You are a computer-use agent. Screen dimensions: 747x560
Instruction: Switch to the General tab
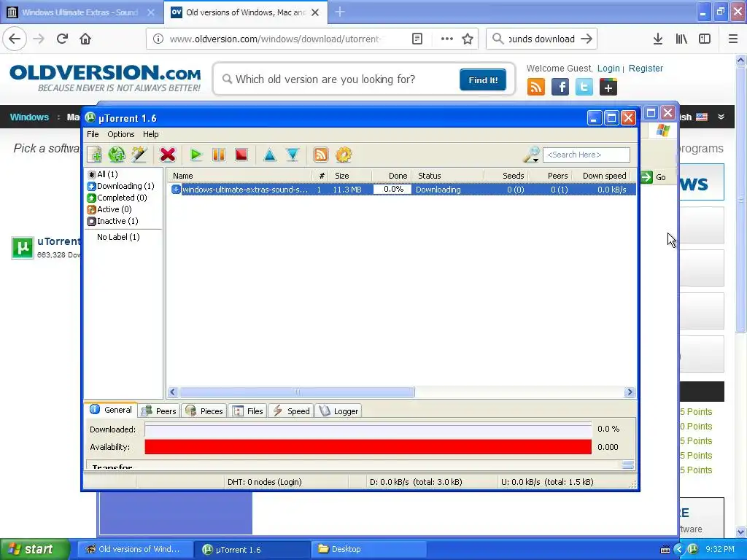111,410
